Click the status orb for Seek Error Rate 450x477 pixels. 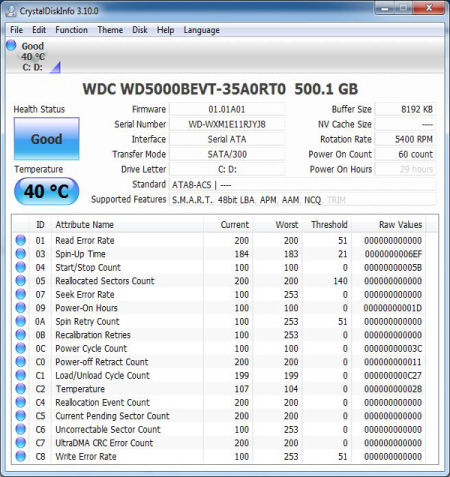(21, 294)
